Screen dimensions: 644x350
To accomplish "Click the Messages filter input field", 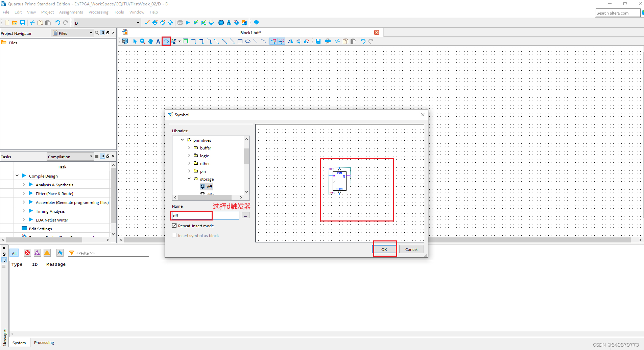I will click(109, 253).
